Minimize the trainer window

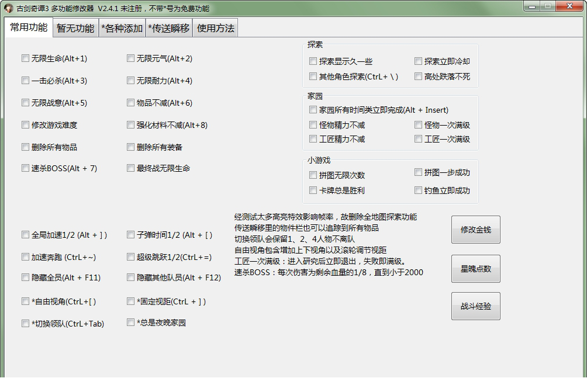point(531,6)
